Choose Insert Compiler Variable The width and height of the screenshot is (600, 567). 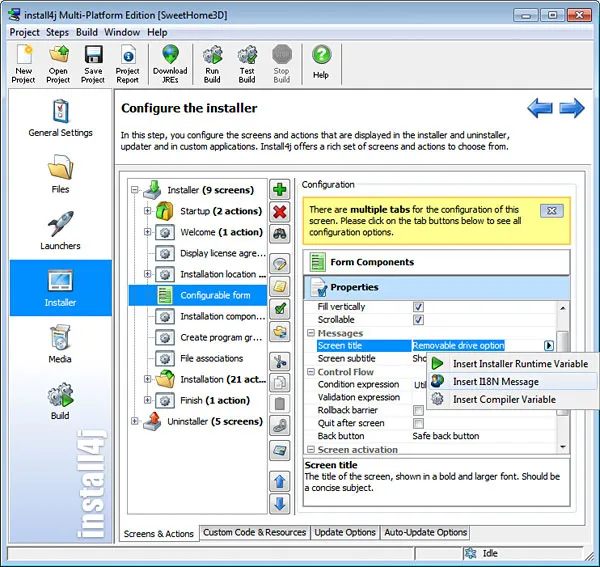click(x=512, y=399)
